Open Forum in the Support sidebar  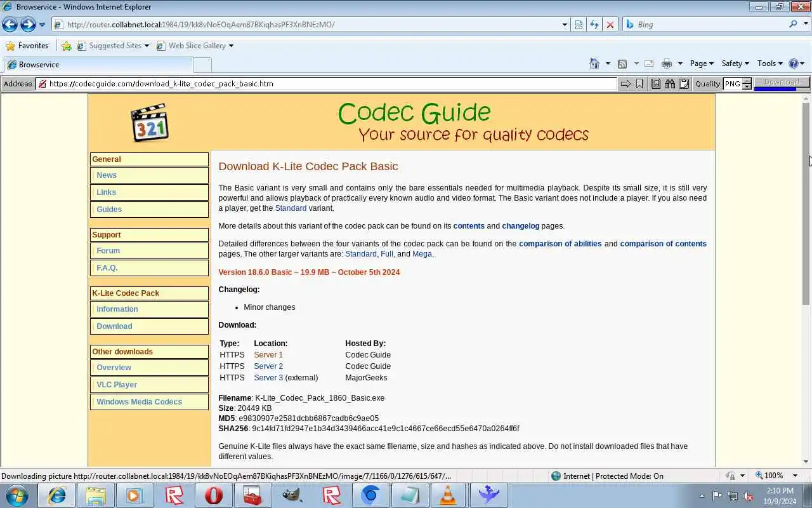149,251
